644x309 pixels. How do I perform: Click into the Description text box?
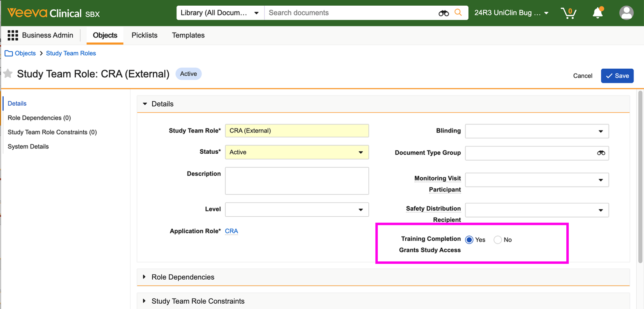pos(297,181)
